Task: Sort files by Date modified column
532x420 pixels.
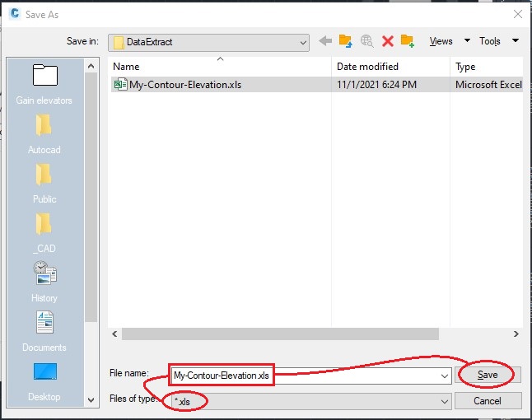Action: pyautogui.click(x=391, y=67)
